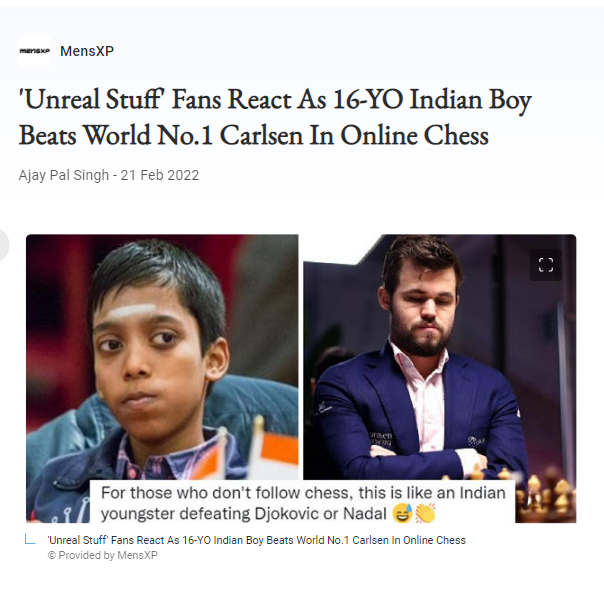
Task: Click the sweat-smile emoji in the overlay
Action: click(403, 513)
